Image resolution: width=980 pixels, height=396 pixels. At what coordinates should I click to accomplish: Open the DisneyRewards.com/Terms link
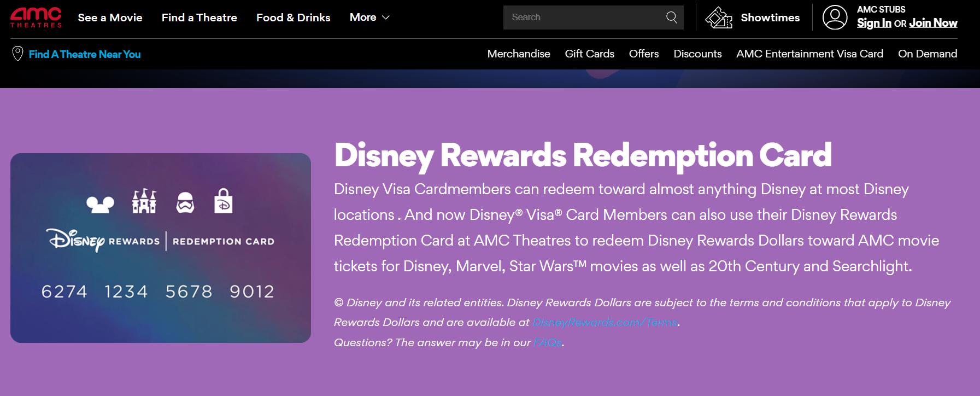point(605,322)
